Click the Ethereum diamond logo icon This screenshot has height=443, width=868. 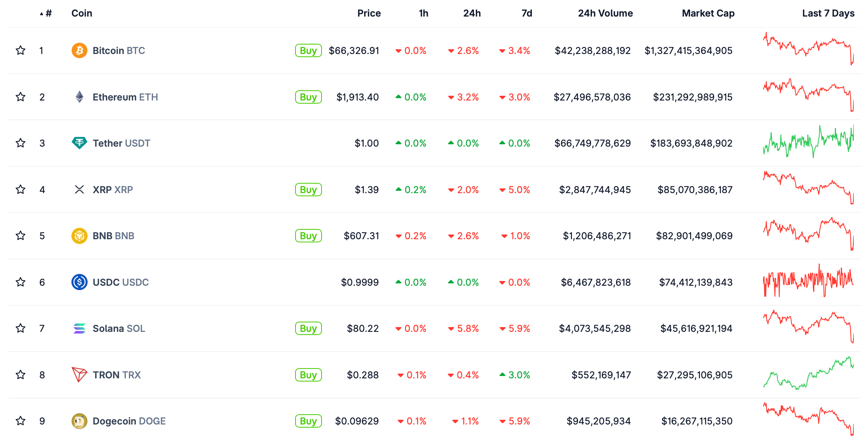[79, 97]
